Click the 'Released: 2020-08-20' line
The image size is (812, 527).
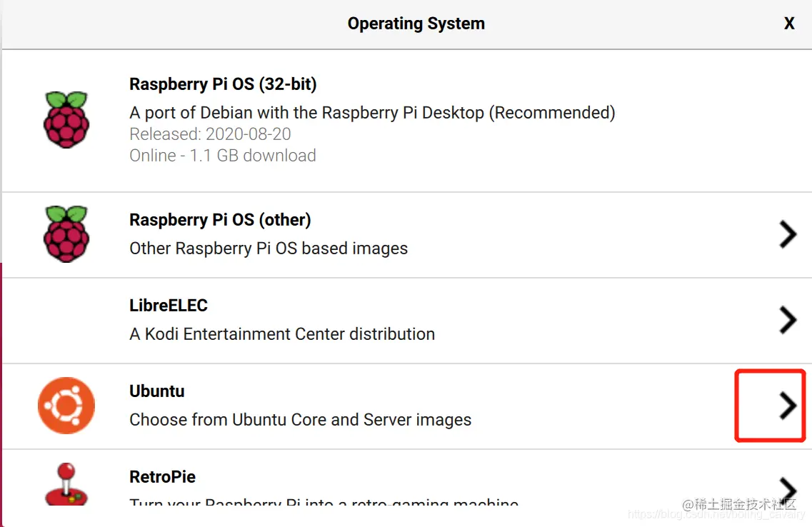click(210, 134)
